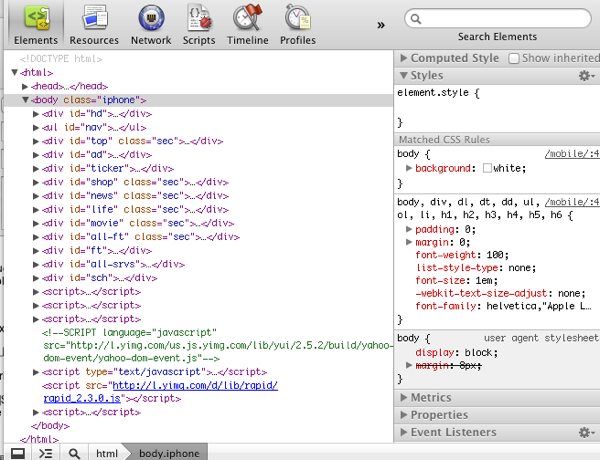Expand div id="shop" node
600x460 pixels.
tap(36, 182)
